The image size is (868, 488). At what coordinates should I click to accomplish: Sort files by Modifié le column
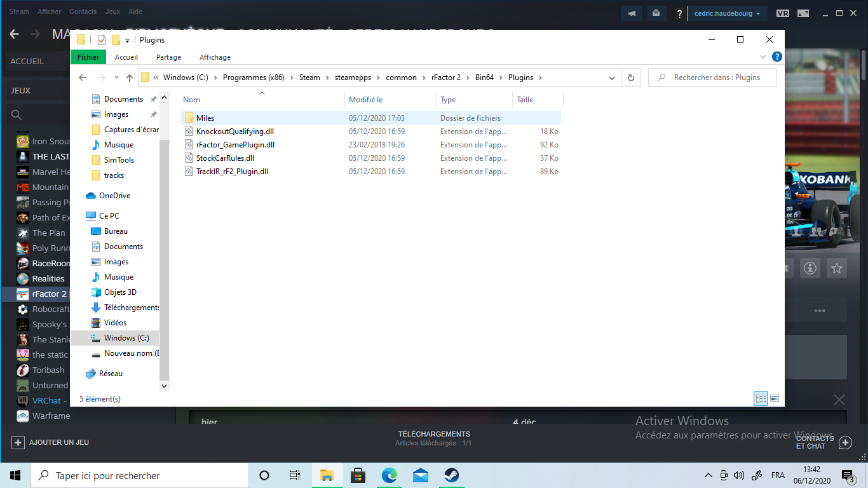click(x=390, y=100)
